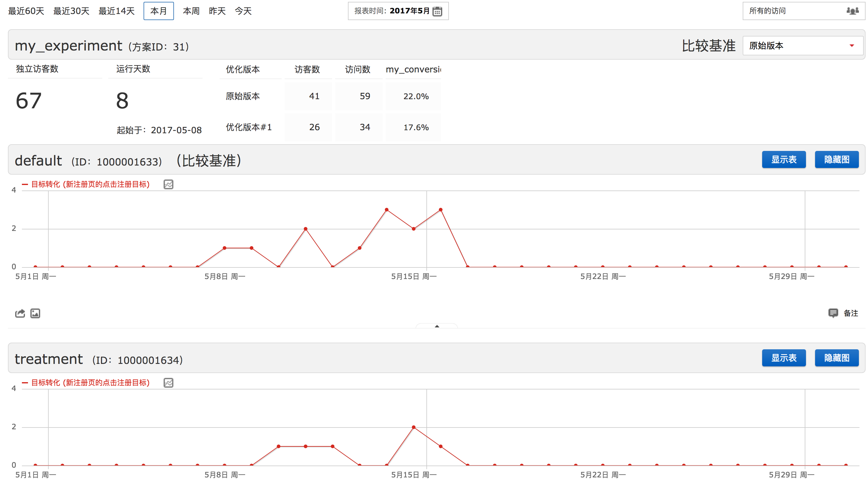The width and height of the screenshot is (868, 485).
Task: Save default chart as image icon
Action: click(x=35, y=313)
